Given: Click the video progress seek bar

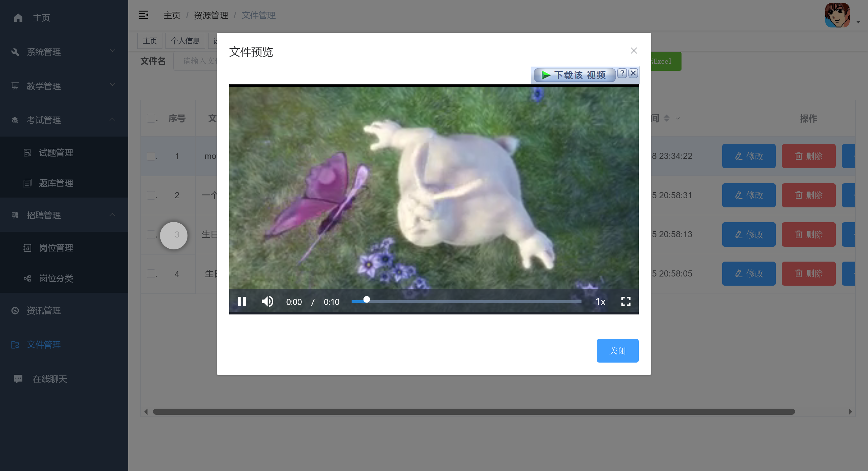Looking at the screenshot, I should pos(466,301).
